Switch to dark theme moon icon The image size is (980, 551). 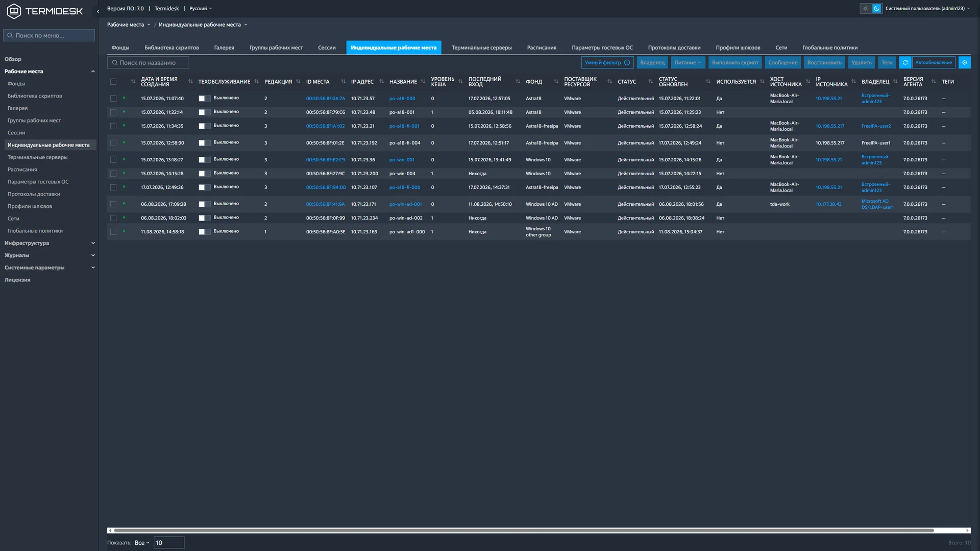tap(876, 9)
